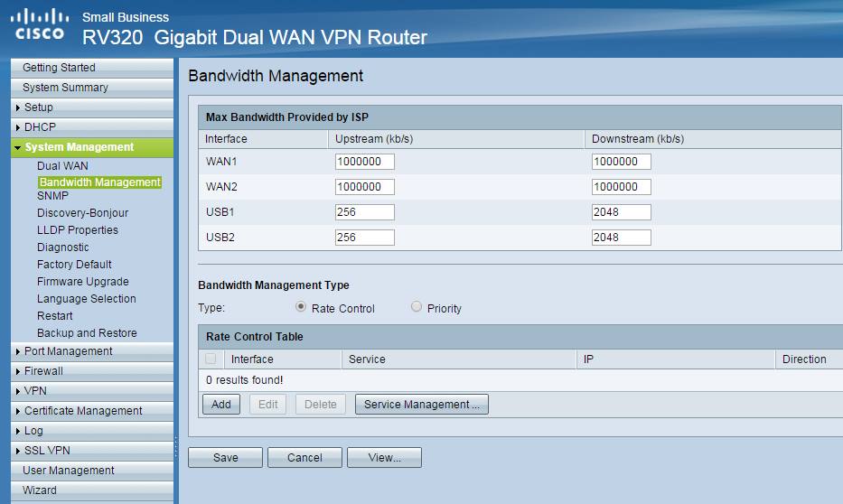
Task: Open Diagnostic page
Action: (x=63, y=247)
